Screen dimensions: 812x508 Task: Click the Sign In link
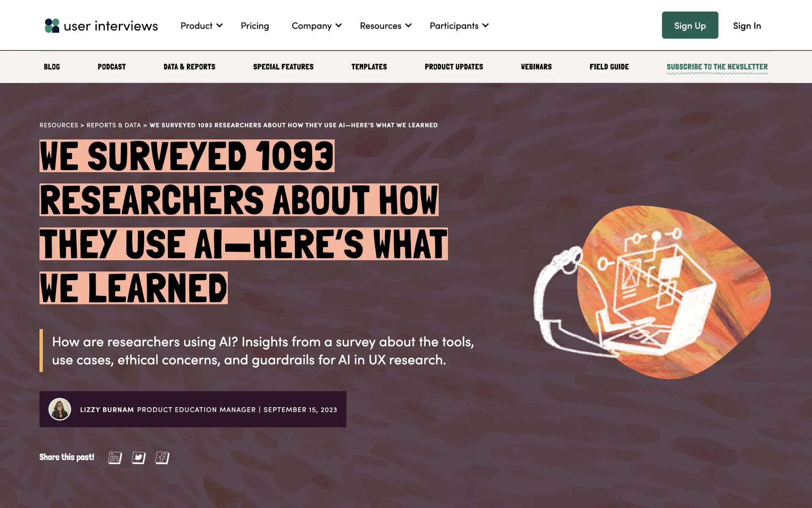pos(747,26)
